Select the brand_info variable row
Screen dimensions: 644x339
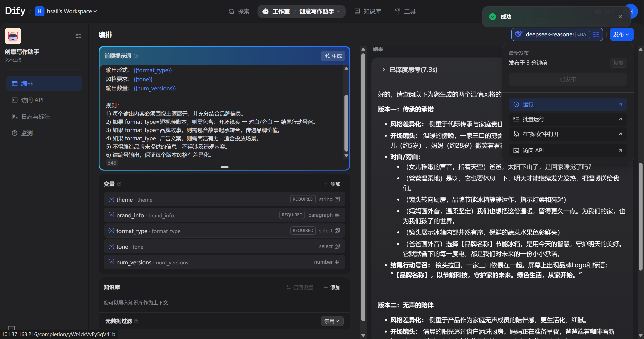(224, 215)
